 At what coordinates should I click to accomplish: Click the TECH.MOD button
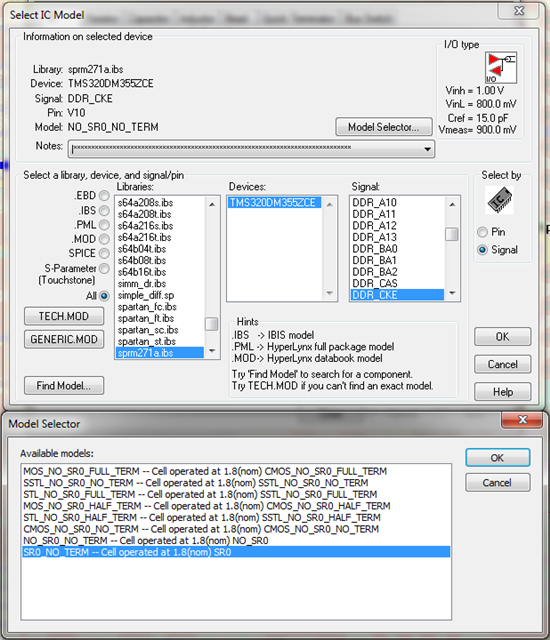click(64, 316)
